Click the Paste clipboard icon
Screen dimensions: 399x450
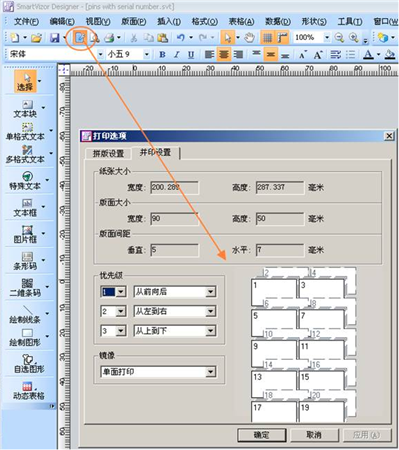coord(162,38)
